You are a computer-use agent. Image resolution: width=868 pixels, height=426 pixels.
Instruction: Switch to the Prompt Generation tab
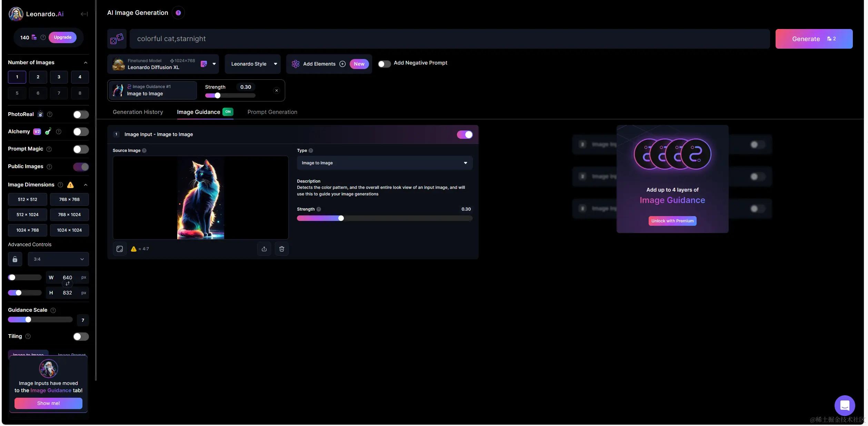click(x=272, y=112)
